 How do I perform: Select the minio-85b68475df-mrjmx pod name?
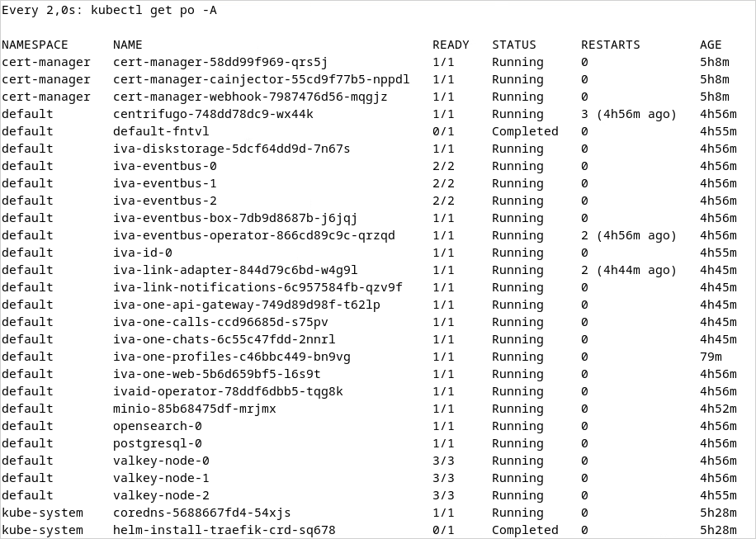(x=194, y=409)
